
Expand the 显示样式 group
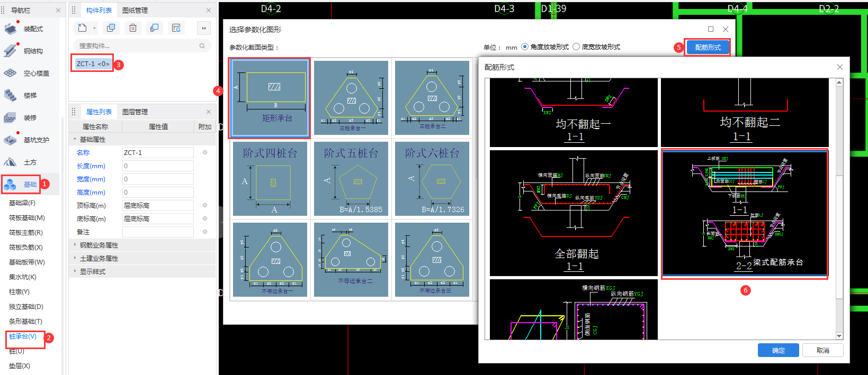(x=75, y=271)
